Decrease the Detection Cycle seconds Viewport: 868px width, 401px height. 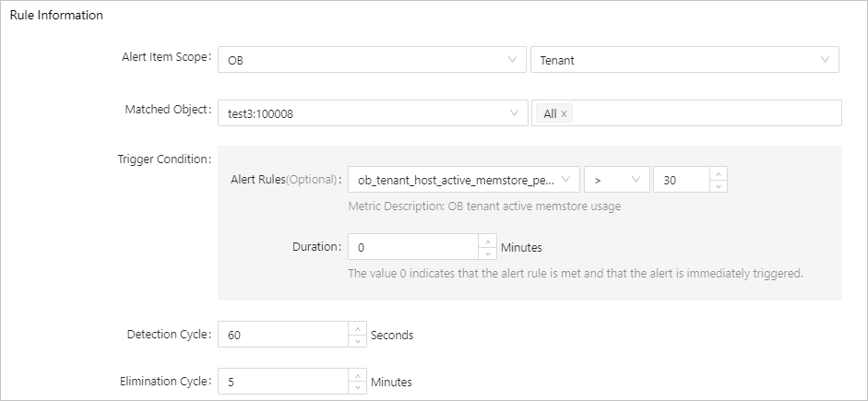(358, 341)
